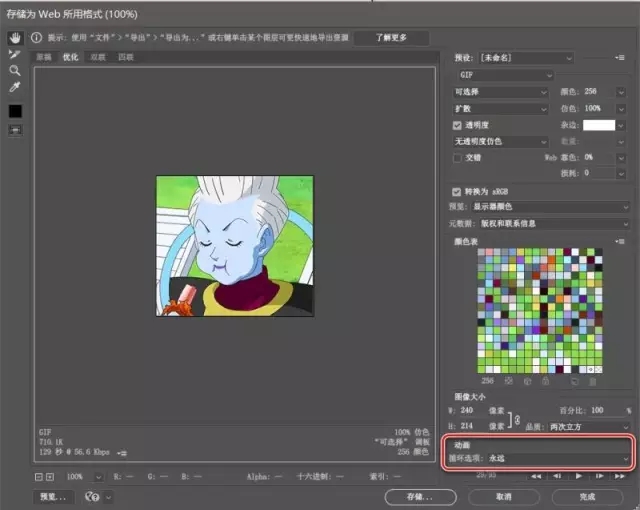Click the white 杂边 matte color swatch
The width and height of the screenshot is (640, 510).
coord(599,125)
